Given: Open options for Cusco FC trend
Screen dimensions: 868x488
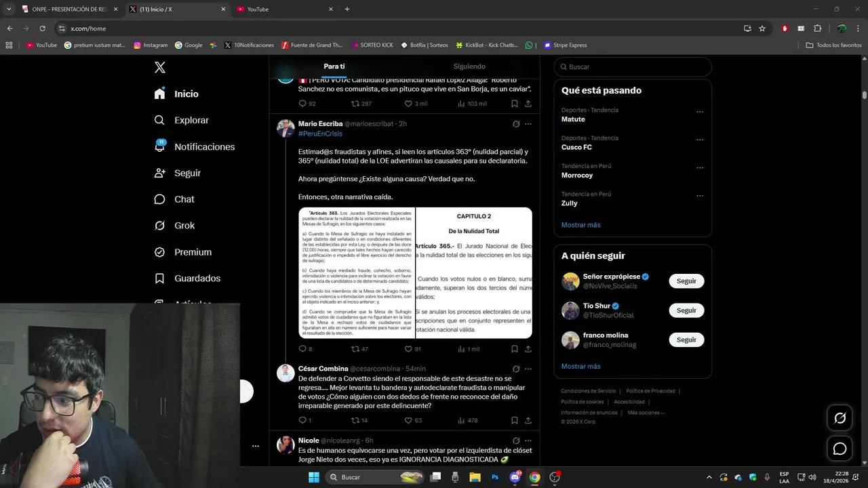Looking at the screenshot, I should 700,140.
